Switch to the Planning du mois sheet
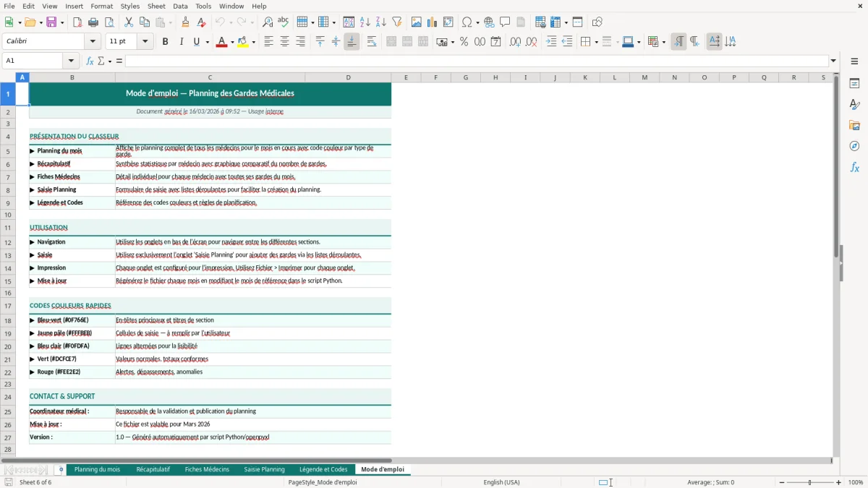 97,469
